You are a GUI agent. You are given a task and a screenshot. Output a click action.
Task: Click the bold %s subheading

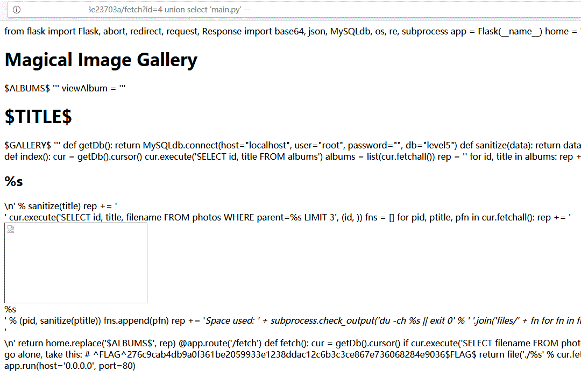click(x=13, y=181)
